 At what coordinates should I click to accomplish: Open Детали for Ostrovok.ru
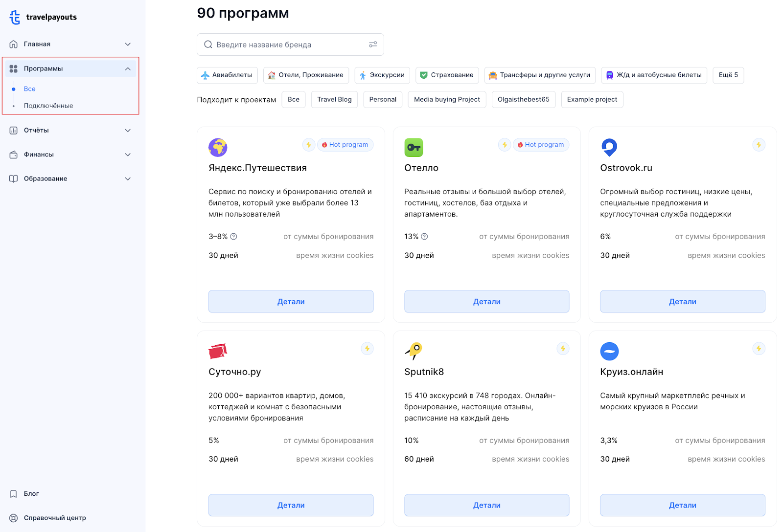click(683, 302)
